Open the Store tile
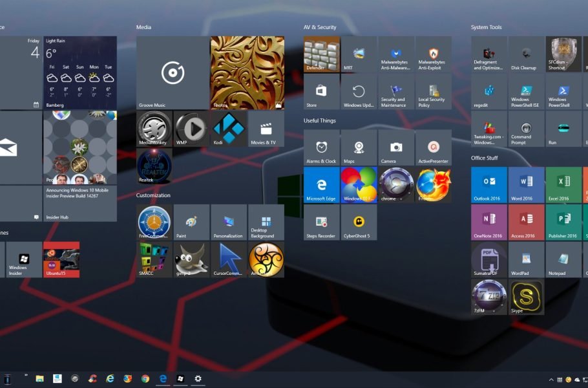The width and height of the screenshot is (588, 388). [322, 92]
